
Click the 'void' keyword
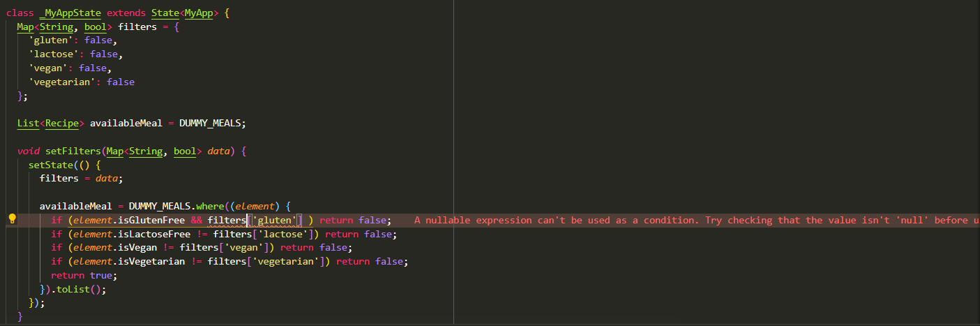(29, 151)
